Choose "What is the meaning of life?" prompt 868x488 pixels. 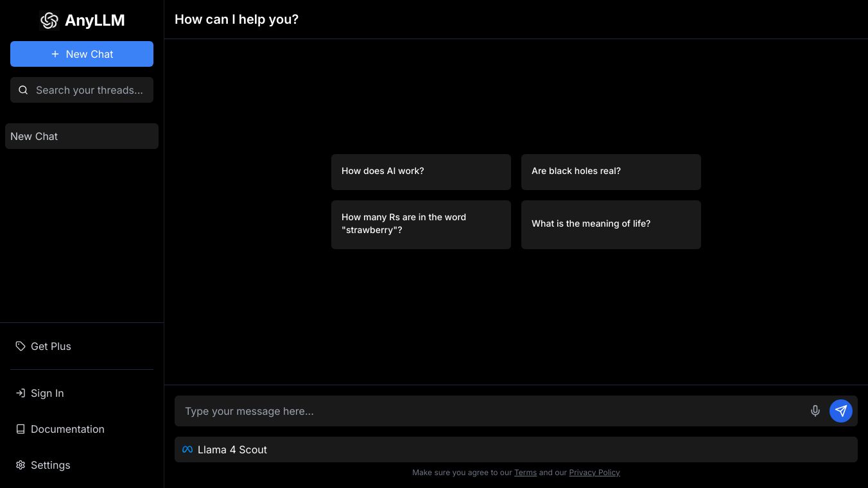pyautogui.click(x=611, y=224)
